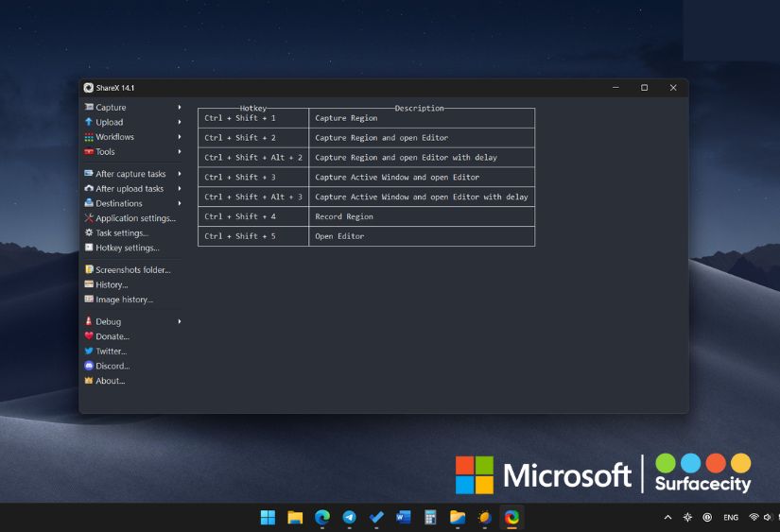Click the Image history icon
This screenshot has width=780, height=532.
89,300
